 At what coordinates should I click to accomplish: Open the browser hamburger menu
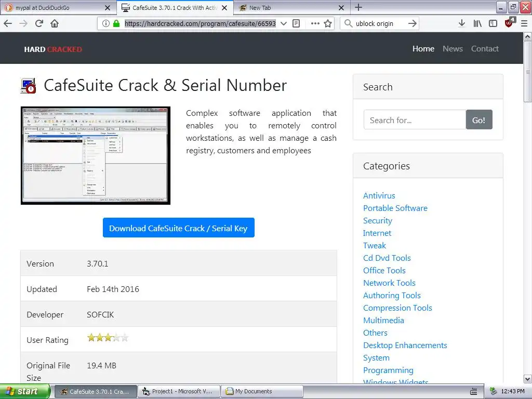pos(524,23)
